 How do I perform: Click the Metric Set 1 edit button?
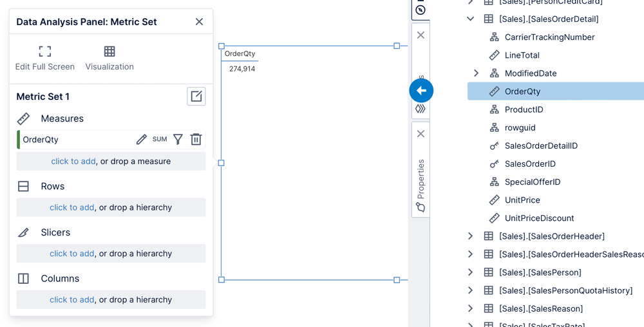(x=196, y=97)
